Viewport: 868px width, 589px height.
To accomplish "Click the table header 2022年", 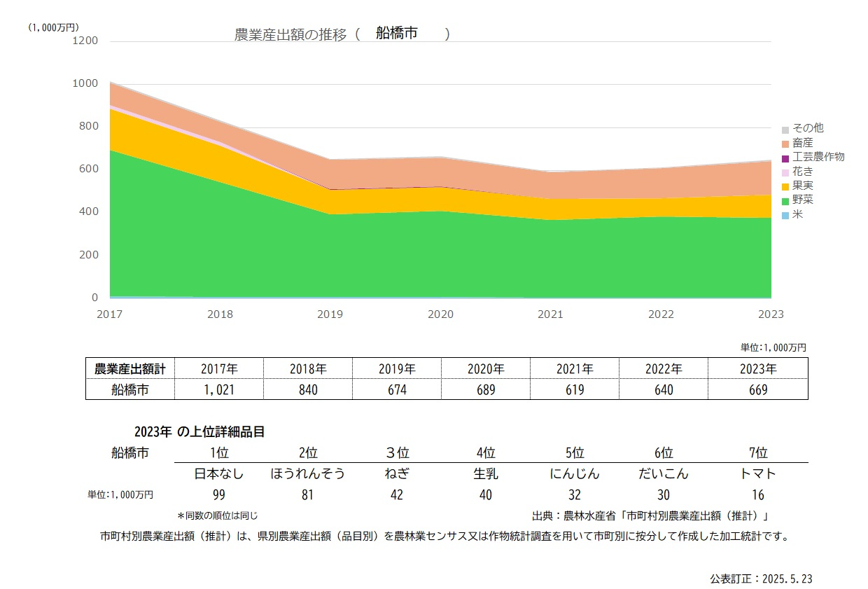I will pos(664,368).
